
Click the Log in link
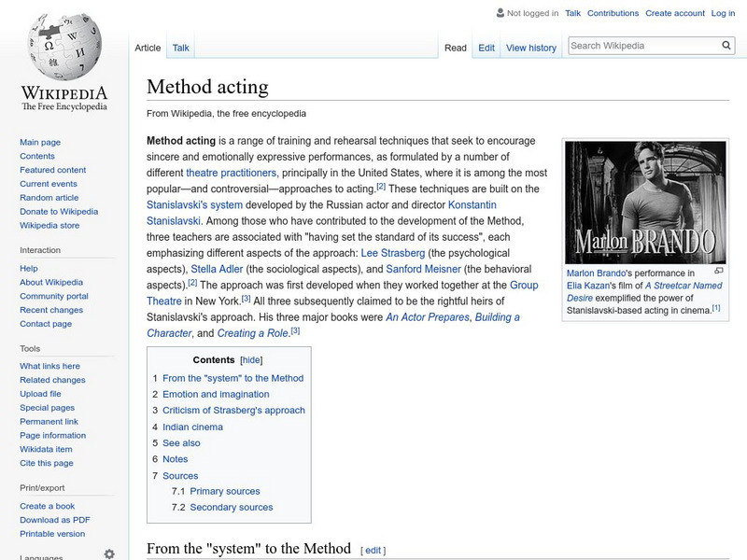724,13
